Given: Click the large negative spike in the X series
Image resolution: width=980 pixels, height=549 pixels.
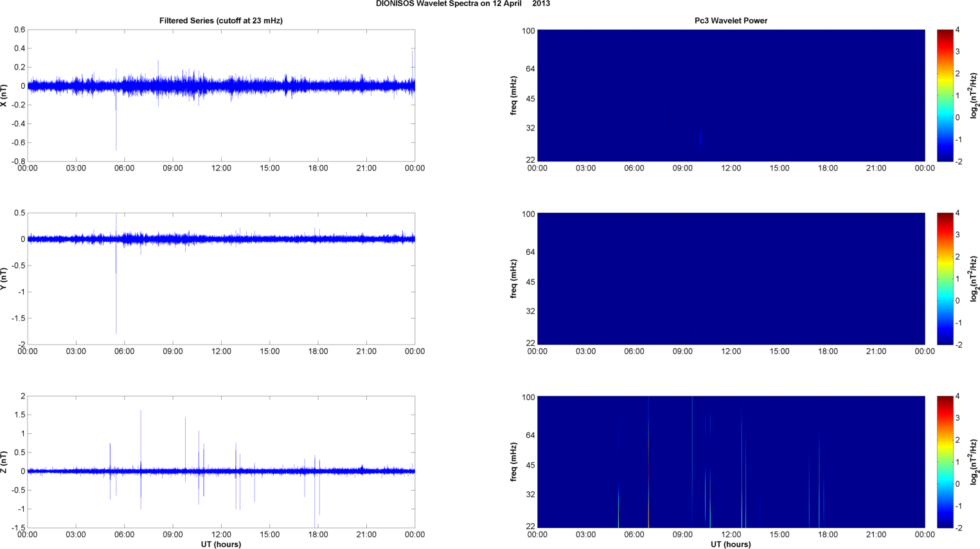Looking at the screenshot, I should click(x=116, y=122).
